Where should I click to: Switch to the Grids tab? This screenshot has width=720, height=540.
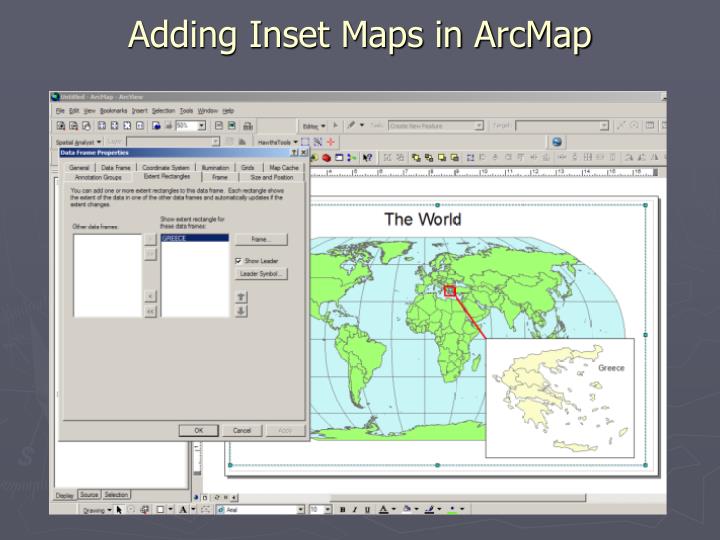point(247,167)
